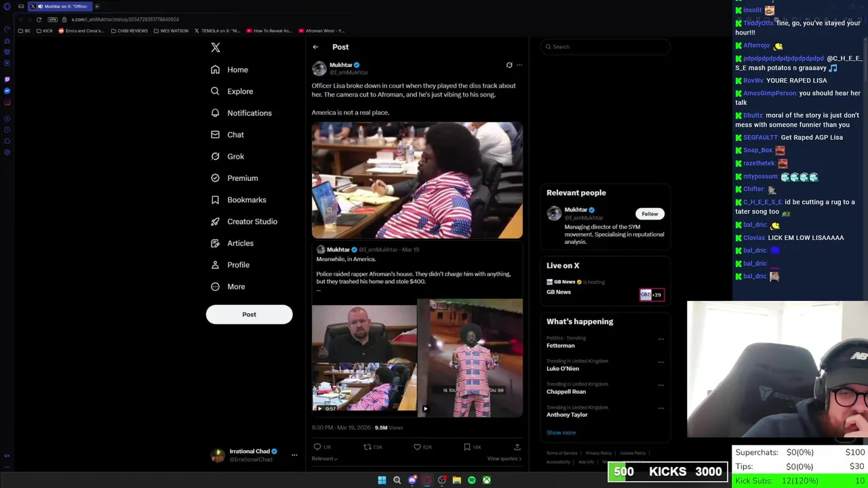Go to Home in X sidebar
This screenshot has width=868, height=488.
click(x=229, y=70)
